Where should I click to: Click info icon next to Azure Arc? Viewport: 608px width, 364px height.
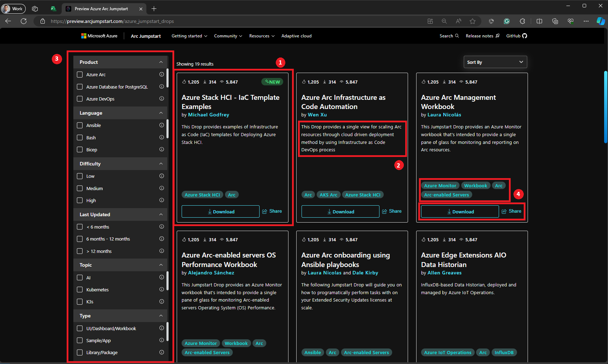[162, 74]
